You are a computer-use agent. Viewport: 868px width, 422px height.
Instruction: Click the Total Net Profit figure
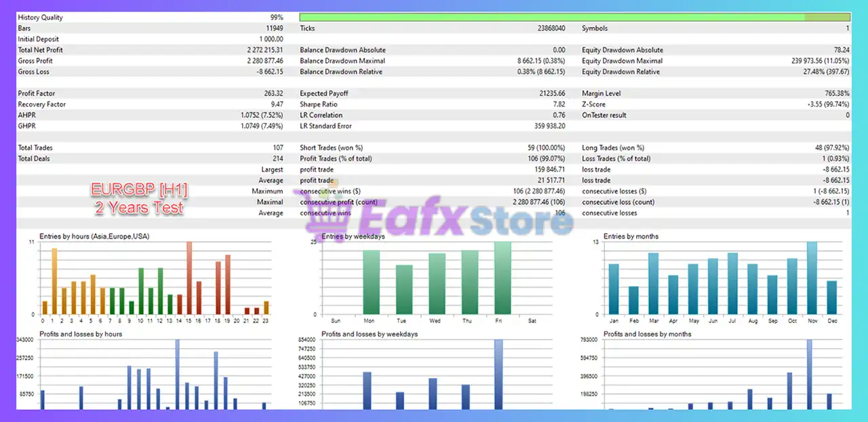tap(264, 49)
